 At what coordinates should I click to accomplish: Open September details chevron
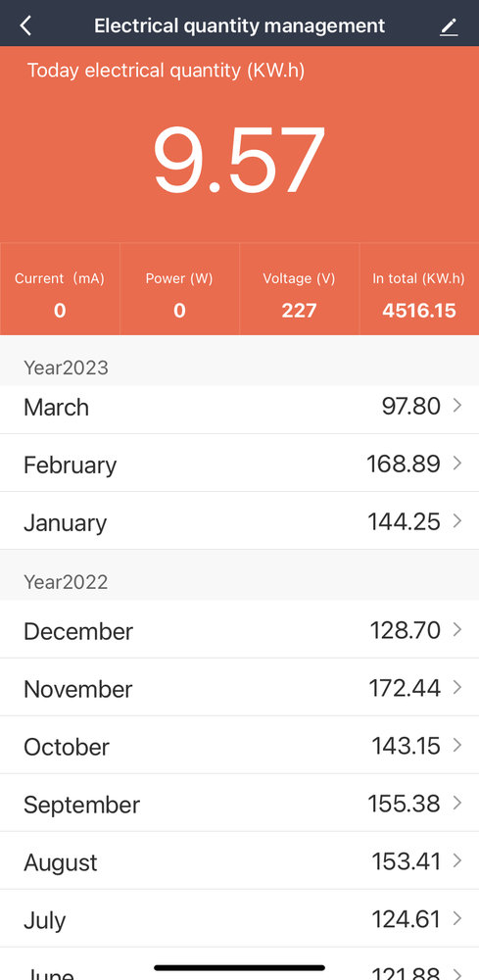(457, 804)
